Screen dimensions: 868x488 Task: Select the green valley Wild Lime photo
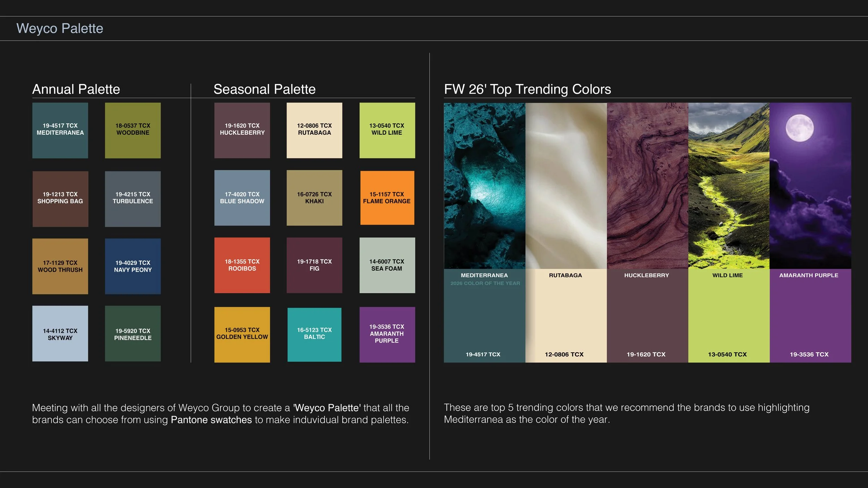pos(728,186)
